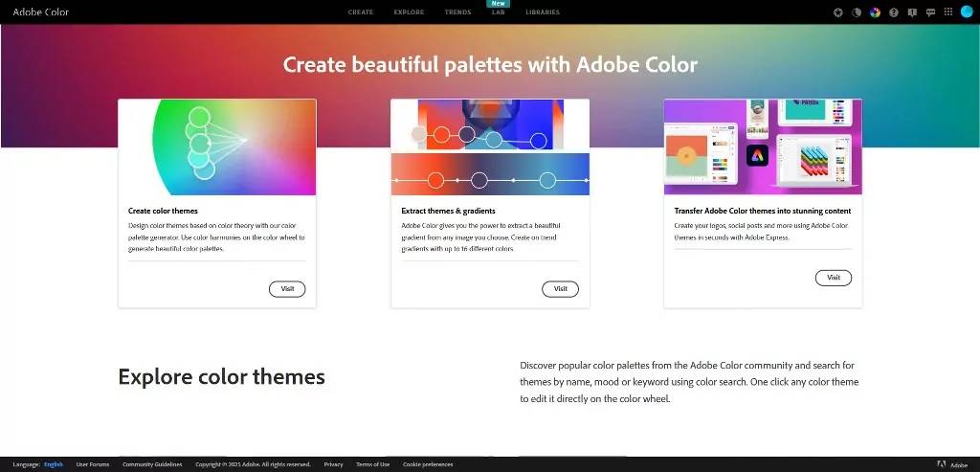Viewport: 980px width, 472px height.
Task: Click the Adobe Express app icon in thumbnail
Action: tap(757, 156)
